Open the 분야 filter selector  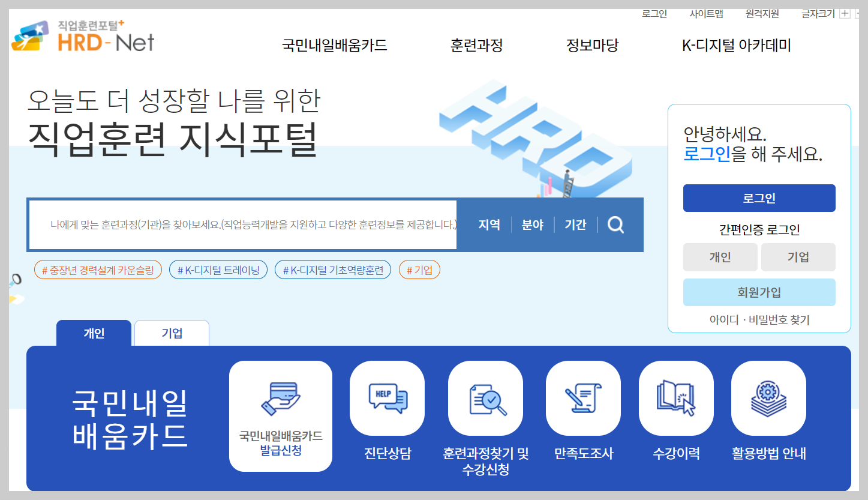pos(532,224)
